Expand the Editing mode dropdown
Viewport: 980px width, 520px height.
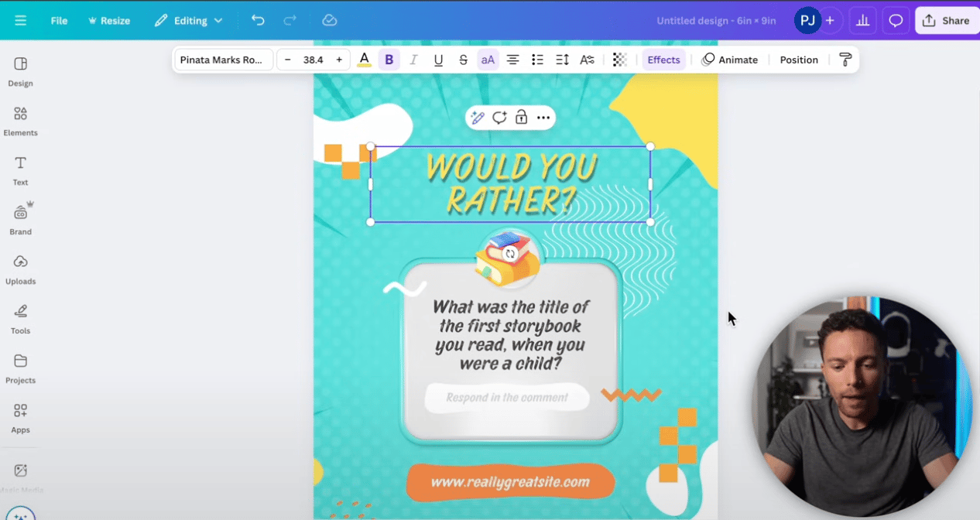(x=188, y=21)
